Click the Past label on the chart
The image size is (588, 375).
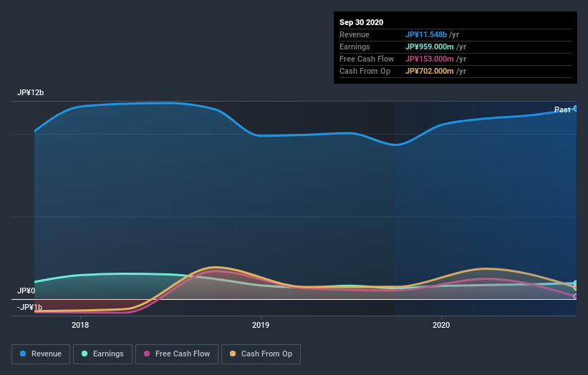coord(562,109)
